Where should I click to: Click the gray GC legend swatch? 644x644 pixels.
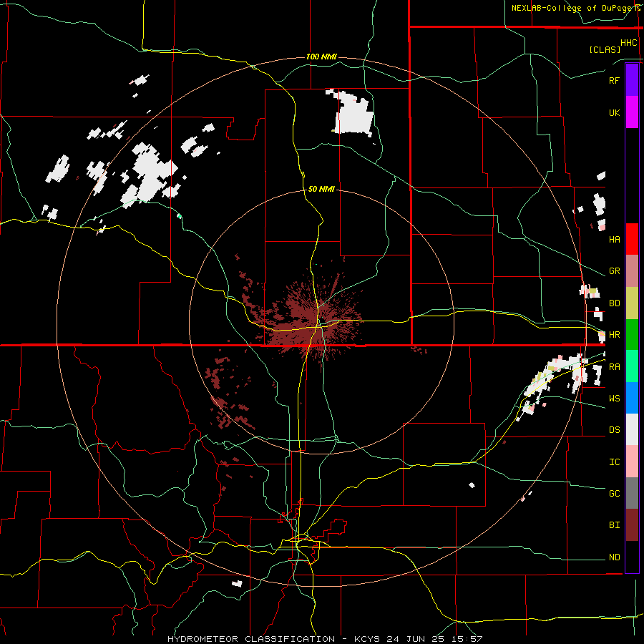click(632, 493)
